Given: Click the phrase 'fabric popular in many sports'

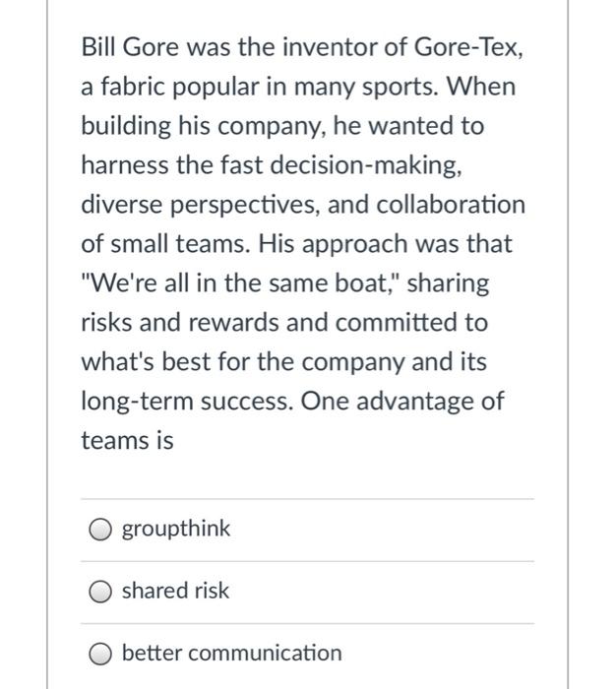Looking at the screenshot, I should coord(269,87).
